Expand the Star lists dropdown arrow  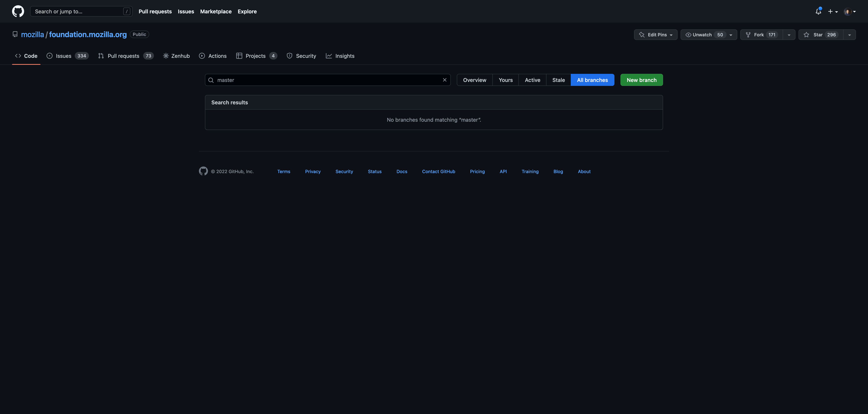(x=849, y=35)
